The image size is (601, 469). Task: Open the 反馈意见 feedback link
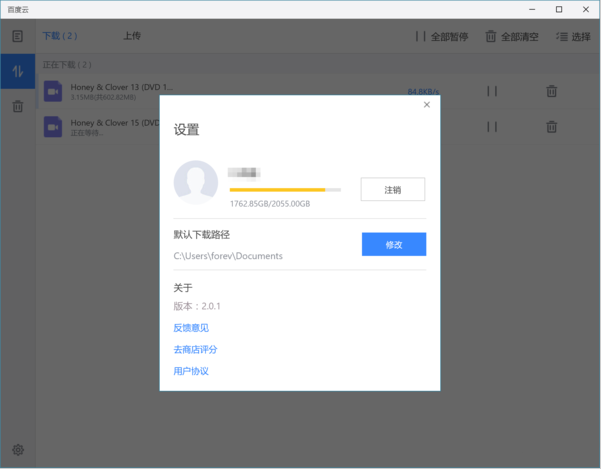point(191,328)
